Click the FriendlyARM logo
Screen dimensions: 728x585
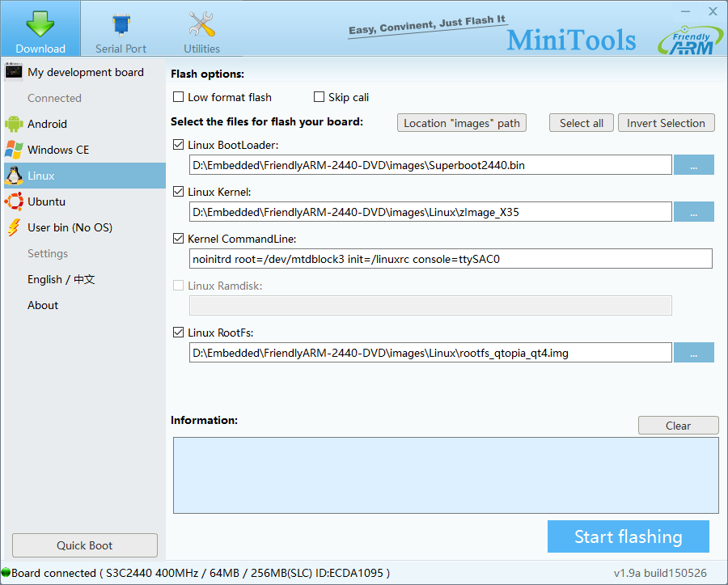click(690, 40)
